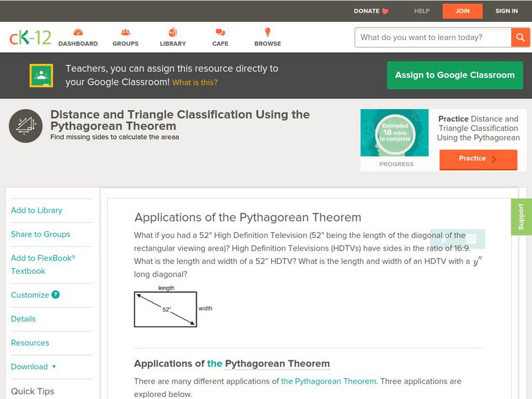Focus the 'What do you want to learn today?' search field

tap(433, 37)
